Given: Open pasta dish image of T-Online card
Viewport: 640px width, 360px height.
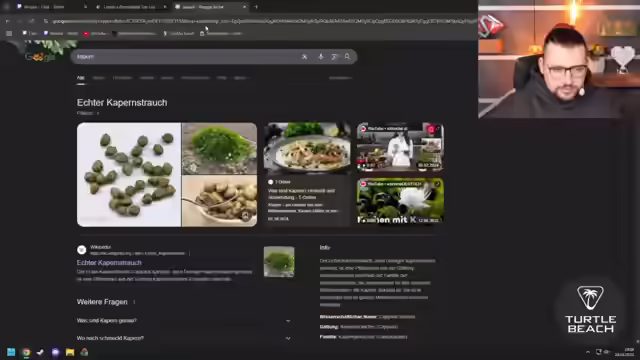Looking at the screenshot, I should pos(307,147).
